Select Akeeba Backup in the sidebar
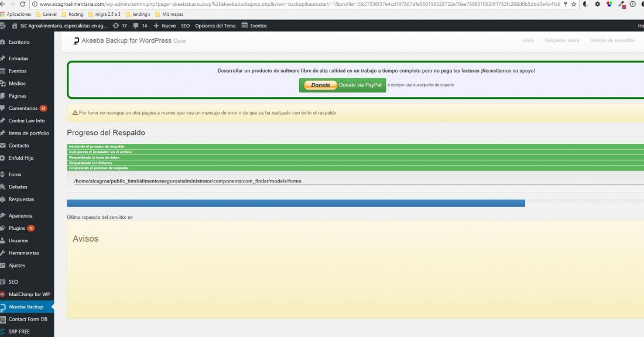Screen dimensions: 644x337 [x=27, y=307]
